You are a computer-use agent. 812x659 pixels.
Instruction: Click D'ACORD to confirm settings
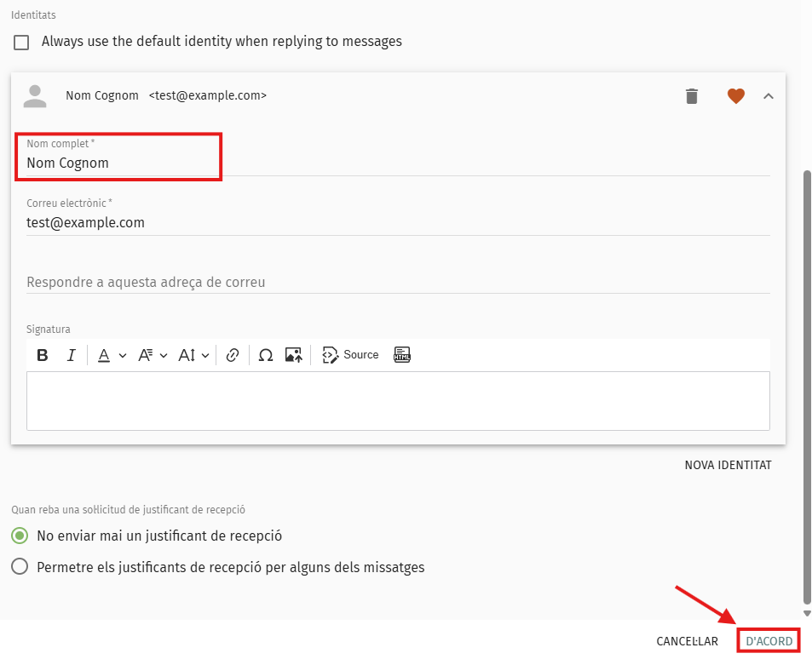(x=769, y=641)
